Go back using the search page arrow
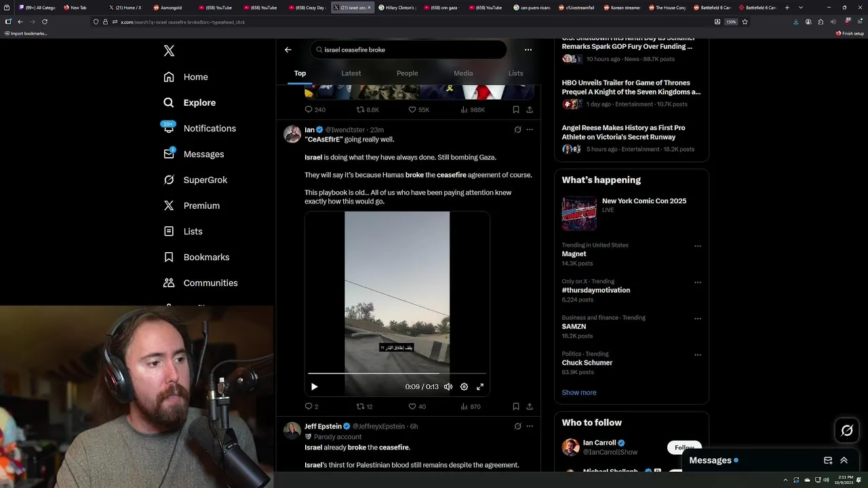This screenshot has height=488, width=868. pos(288,49)
